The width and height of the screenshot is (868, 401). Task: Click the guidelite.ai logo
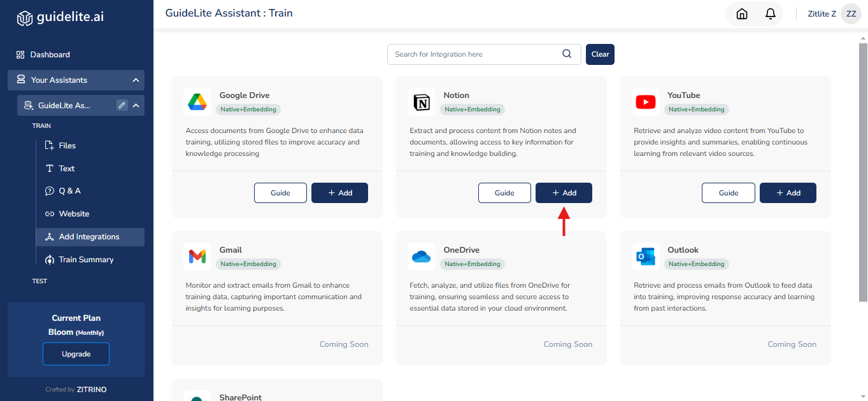tap(60, 17)
